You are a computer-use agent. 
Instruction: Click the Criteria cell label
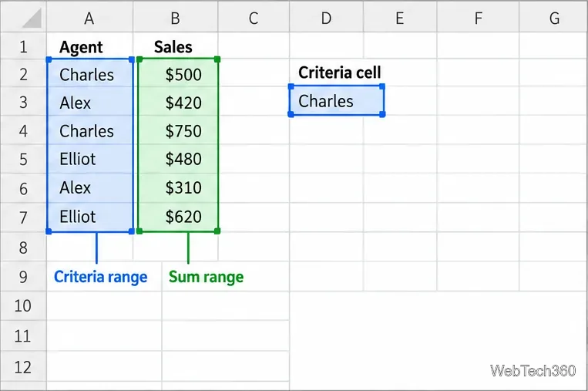point(339,72)
